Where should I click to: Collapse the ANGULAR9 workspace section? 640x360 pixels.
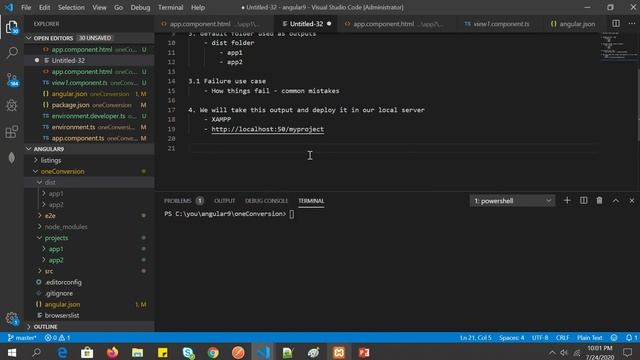click(89, 149)
